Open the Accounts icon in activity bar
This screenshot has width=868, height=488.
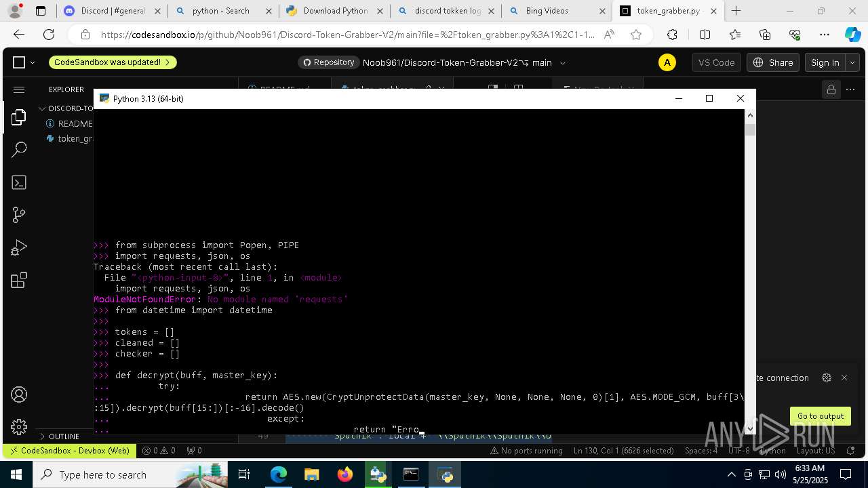[x=19, y=394]
